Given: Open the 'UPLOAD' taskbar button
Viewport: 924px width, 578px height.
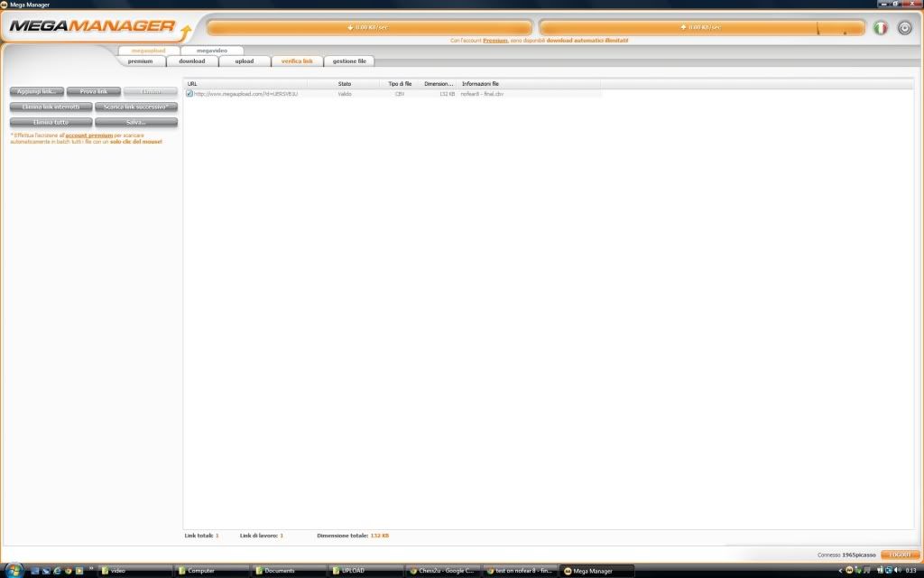Looking at the screenshot, I should [x=366, y=571].
